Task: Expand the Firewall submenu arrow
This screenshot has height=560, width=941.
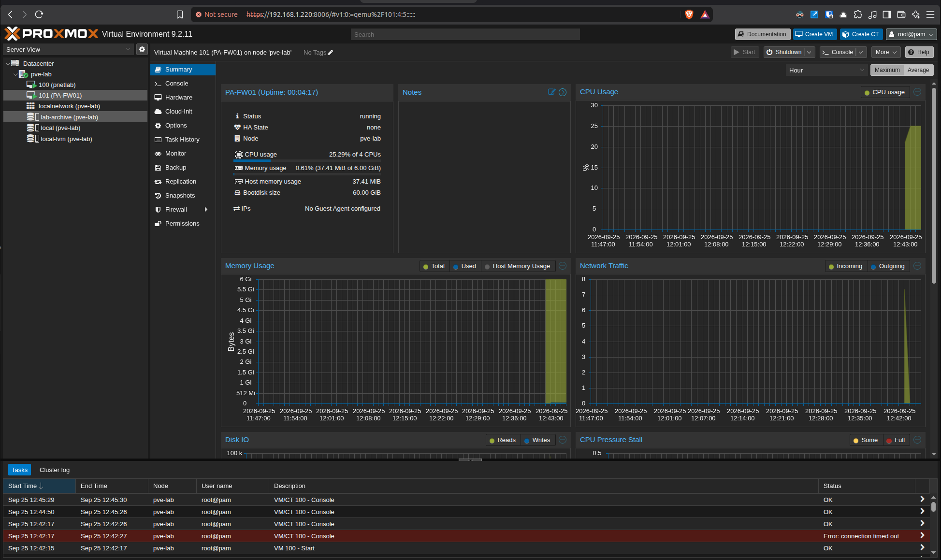Action: pos(206,210)
